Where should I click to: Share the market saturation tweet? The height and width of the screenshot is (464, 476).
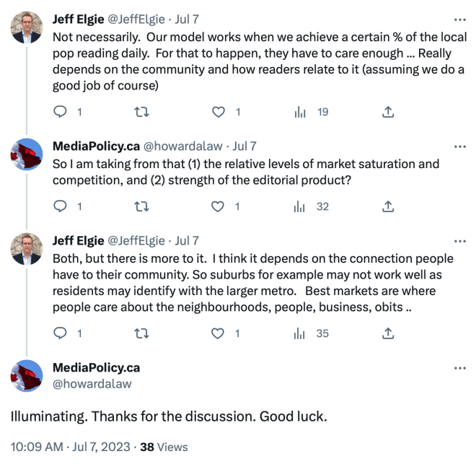387,206
